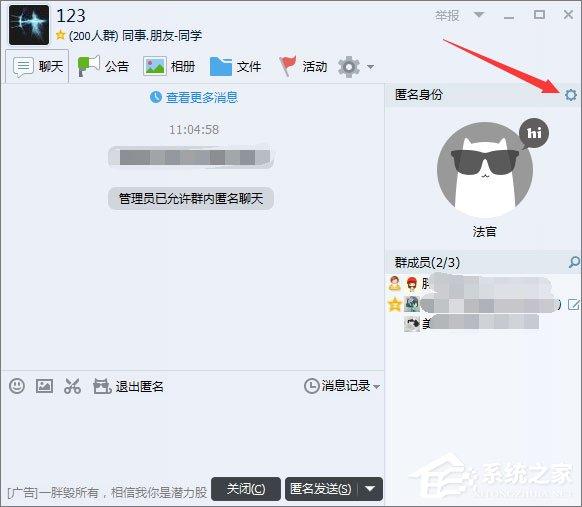
Task: Click the group name 123 title
Action: coord(71,16)
